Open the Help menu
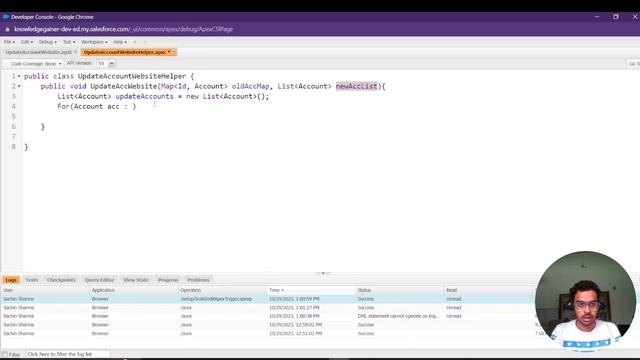The width and height of the screenshot is (640, 360). click(120, 42)
